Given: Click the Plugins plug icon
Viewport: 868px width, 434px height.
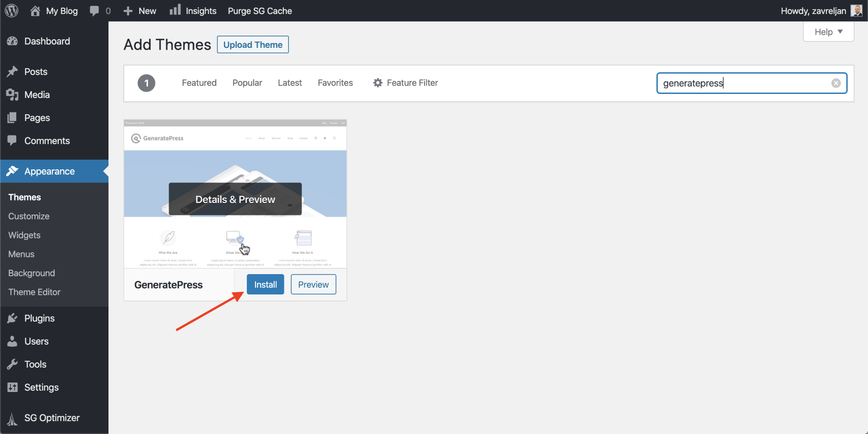Looking at the screenshot, I should click(12, 318).
